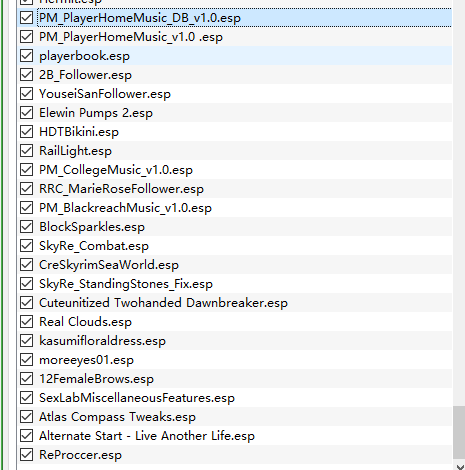The width and height of the screenshot is (465, 470).
Task: Disable the ReProccer.esp checkbox
Action: pyautogui.click(x=26, y=455)
